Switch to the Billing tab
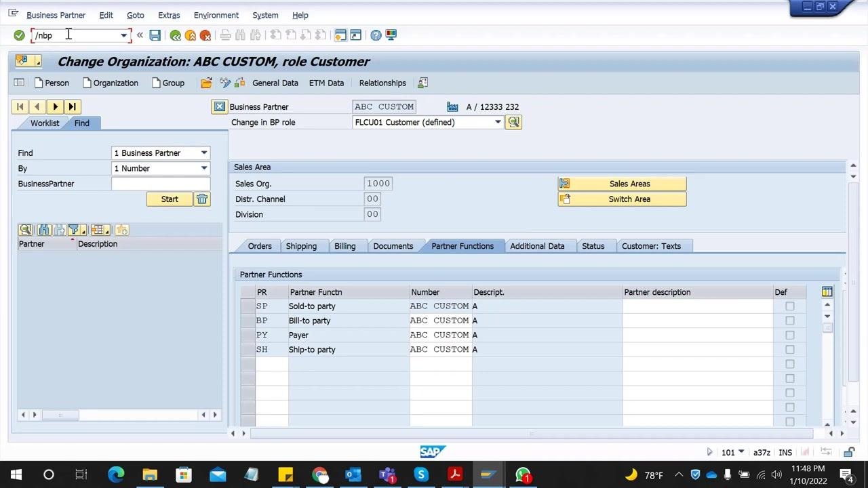The width and height of the screenshot is (868, 488). (x=344, y=246)
